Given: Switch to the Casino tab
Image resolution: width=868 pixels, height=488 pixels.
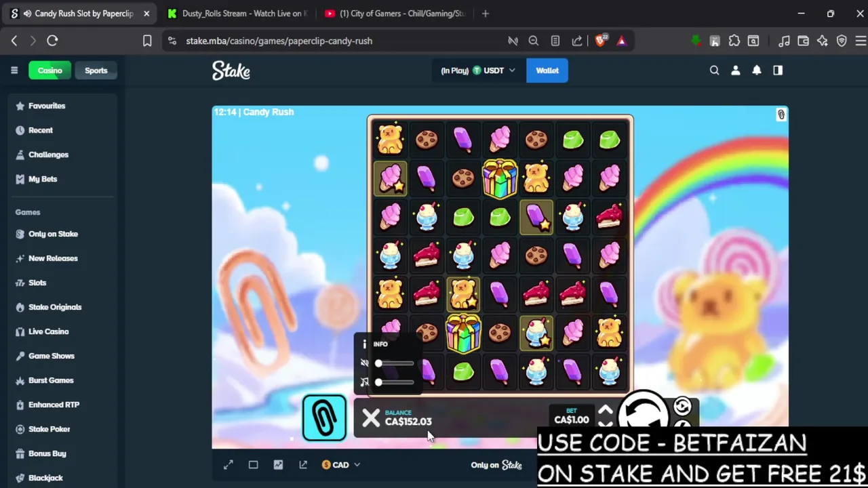Looking at the screenshot, I should pos(50,70).
